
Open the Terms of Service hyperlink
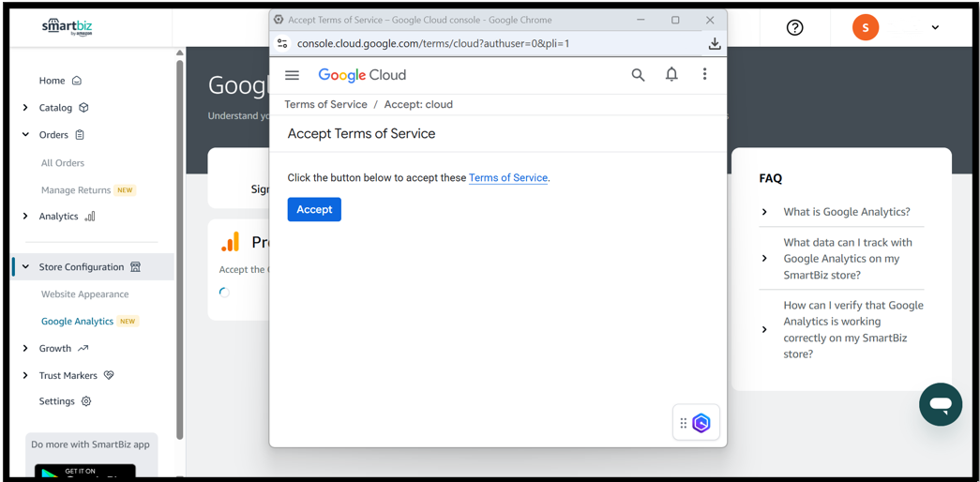507,178
